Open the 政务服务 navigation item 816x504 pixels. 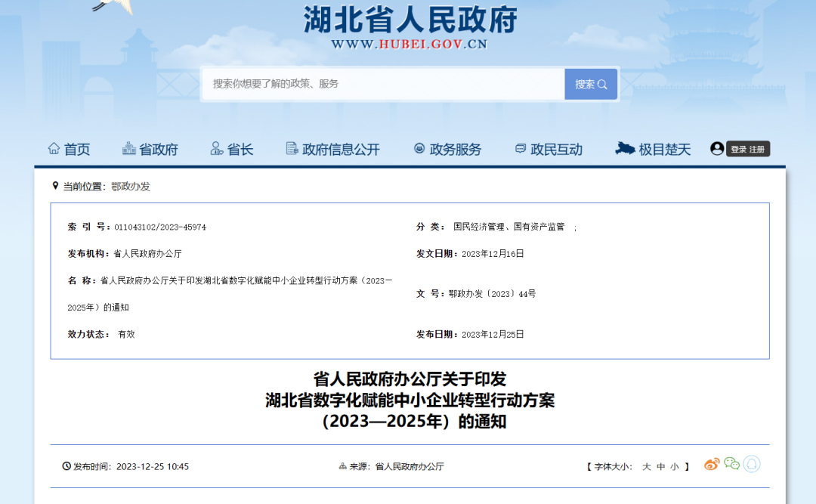pyautogui.click(x=455, y=150)
